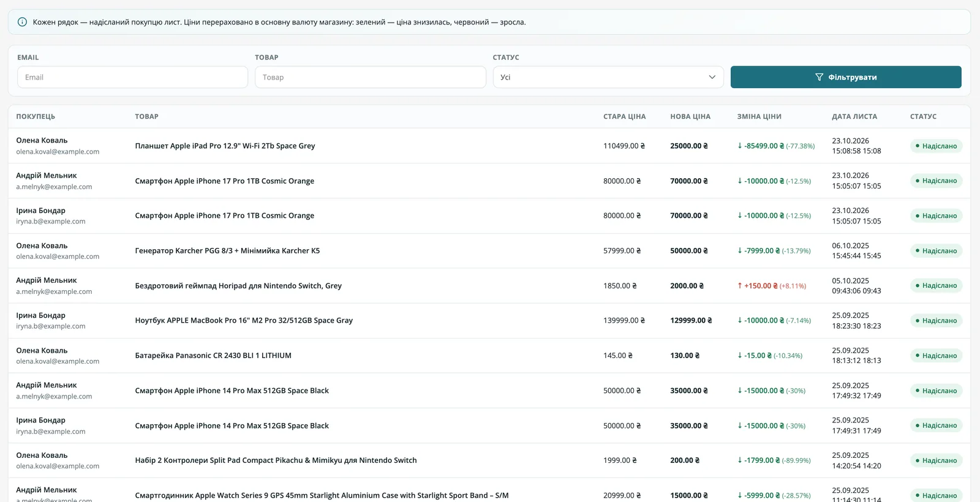This screenshot has width=980, height=502.
Task: Click the funnel icon on Фільтрувати button
Action: [819, 77]
